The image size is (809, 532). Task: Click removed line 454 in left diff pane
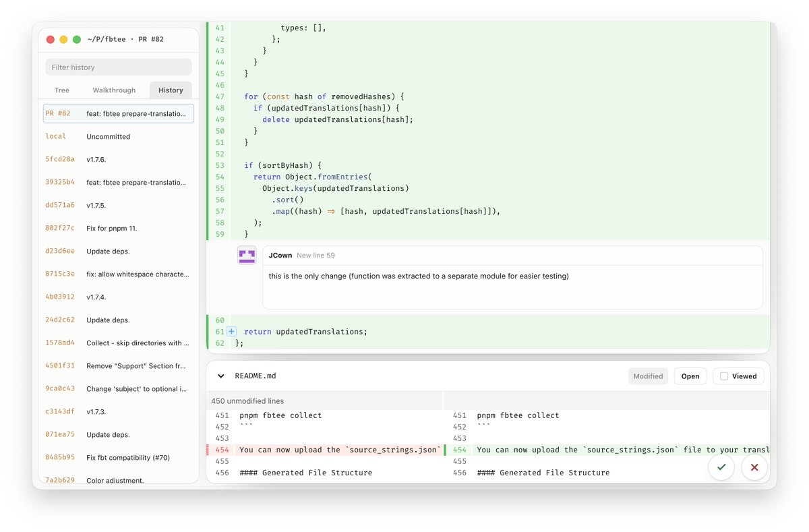325,450
